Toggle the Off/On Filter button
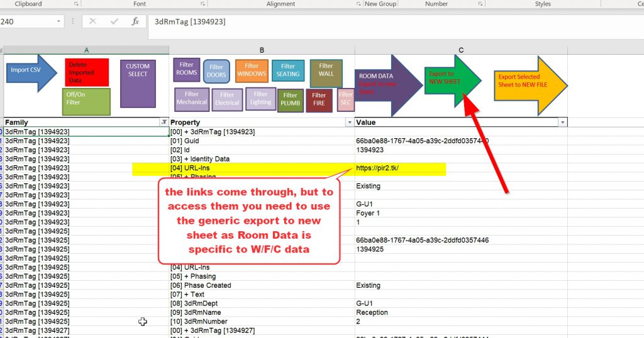Screen dimensions: 644x338 click(87, 102)
